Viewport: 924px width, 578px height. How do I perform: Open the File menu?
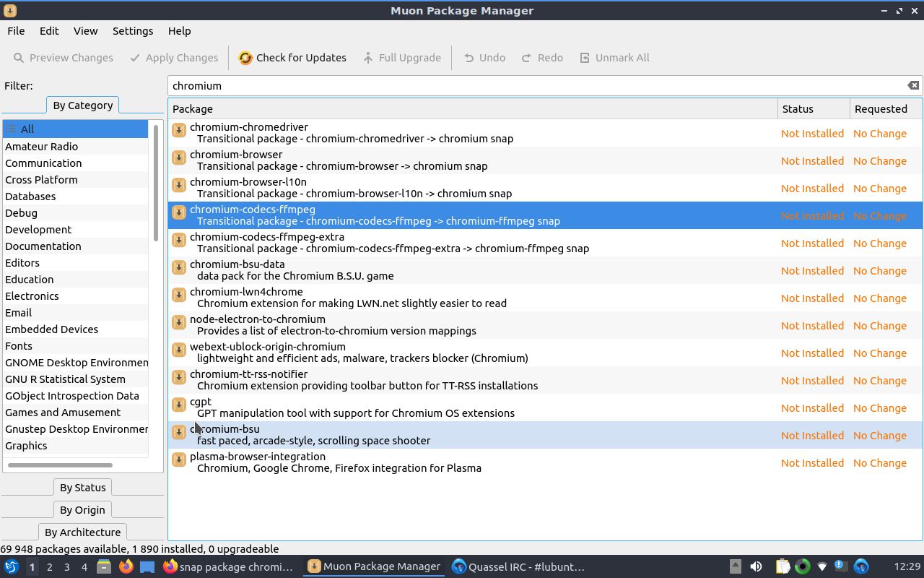[x=16, y=31]
